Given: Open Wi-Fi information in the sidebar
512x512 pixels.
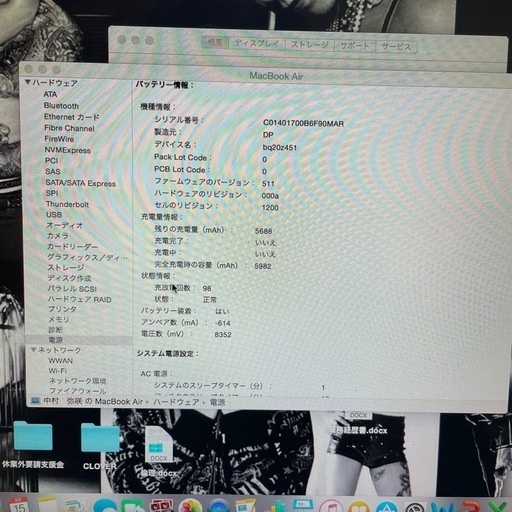Looking at the screenshot, I should point(58,371).
